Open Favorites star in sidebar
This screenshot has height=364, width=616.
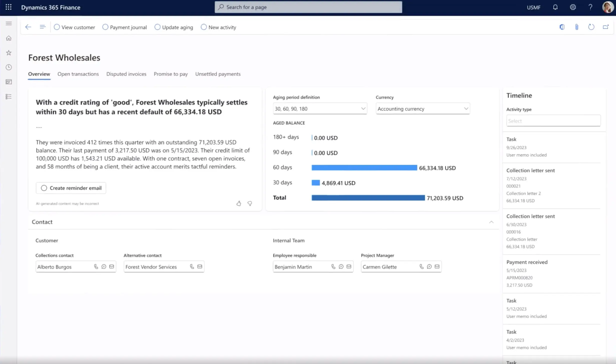pos(9,53)
